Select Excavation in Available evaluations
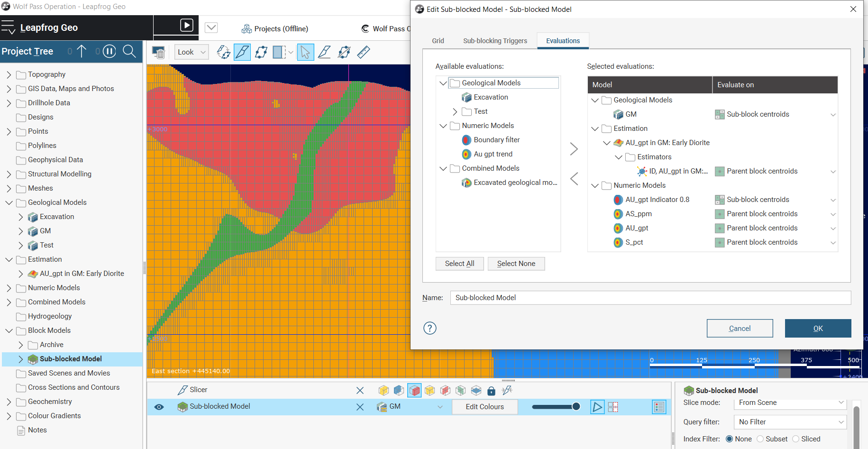 (x=484, y=97)
